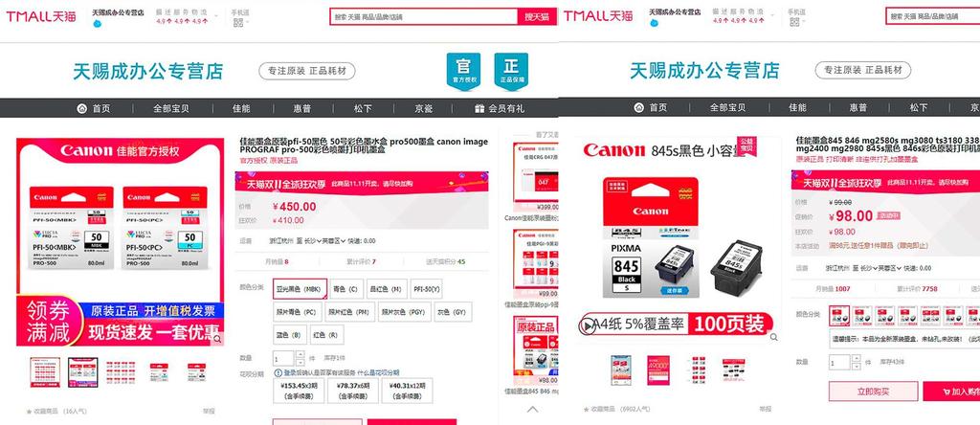Select color option 红色 (R)

327,335
